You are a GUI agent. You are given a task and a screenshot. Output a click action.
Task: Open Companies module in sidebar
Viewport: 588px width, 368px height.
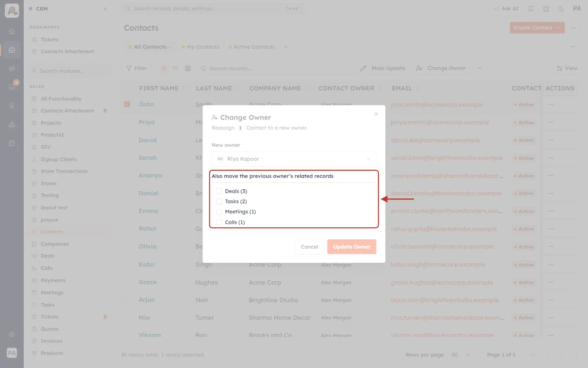[55, 244]
